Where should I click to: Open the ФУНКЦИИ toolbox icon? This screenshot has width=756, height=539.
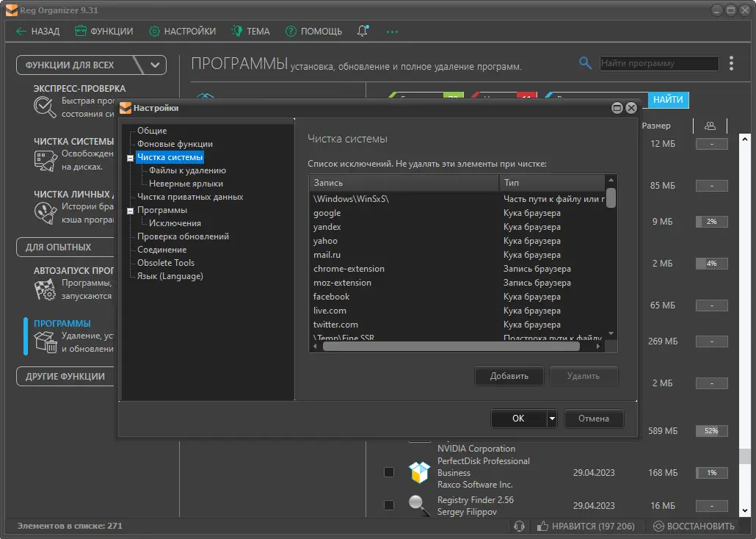pyautogui.click(x=81, y=32)
